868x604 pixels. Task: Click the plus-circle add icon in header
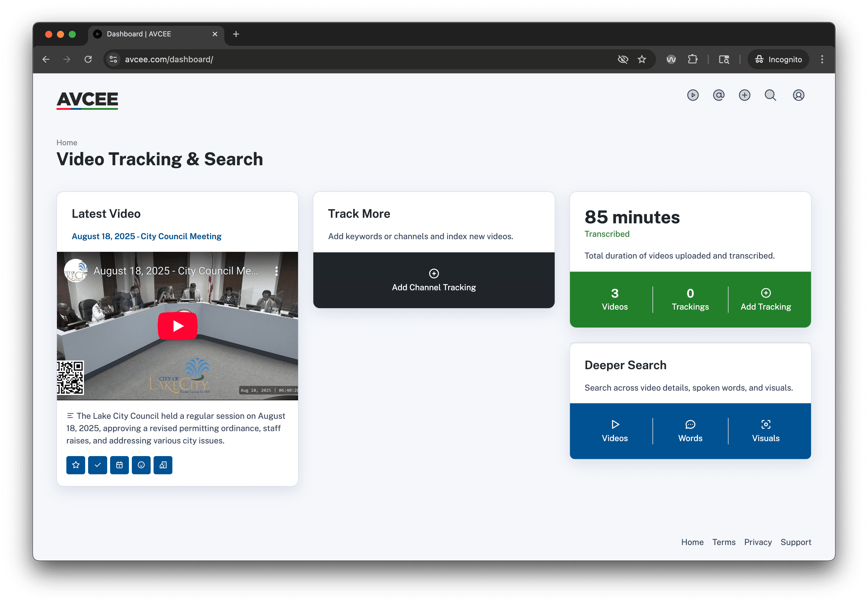click(x=744, y=95)
